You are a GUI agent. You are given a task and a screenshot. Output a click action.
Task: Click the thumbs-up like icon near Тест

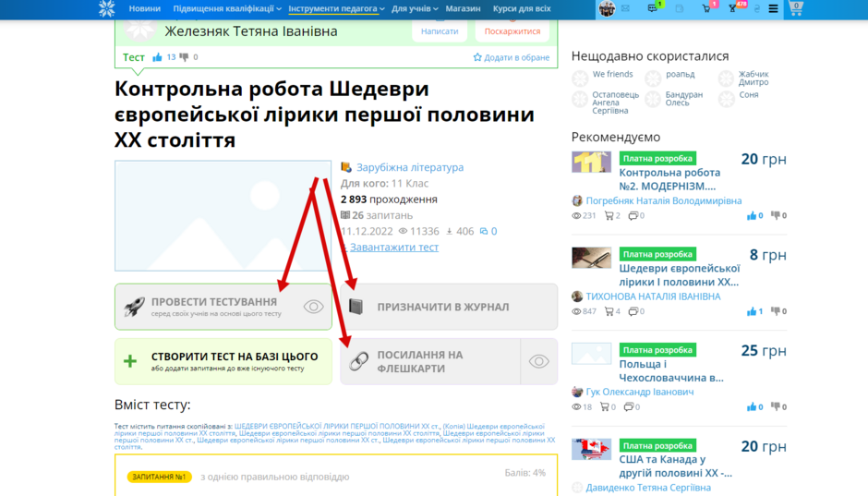pos(157,57)
